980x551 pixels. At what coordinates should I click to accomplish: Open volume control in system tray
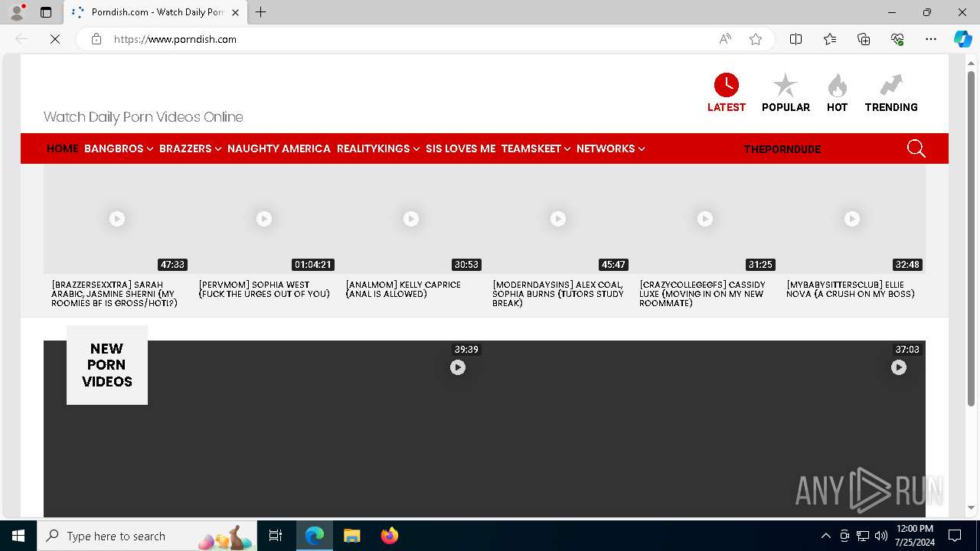pos(881,536)
